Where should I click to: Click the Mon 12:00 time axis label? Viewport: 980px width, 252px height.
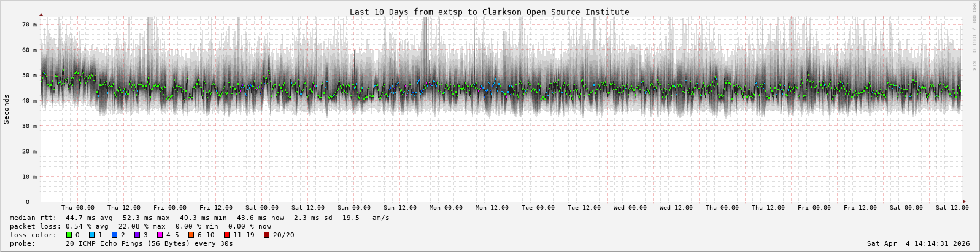pyautogui.click(x=492, y=208)
